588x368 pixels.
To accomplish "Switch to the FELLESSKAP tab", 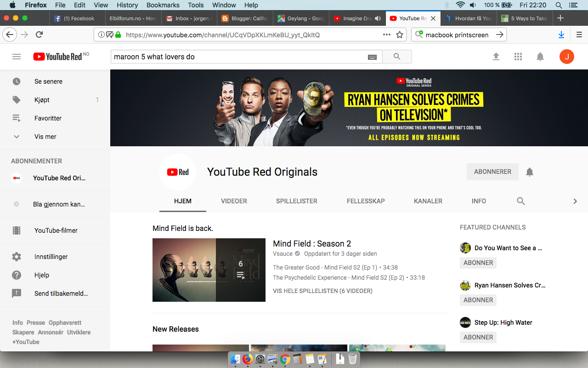I will point(366,201).
